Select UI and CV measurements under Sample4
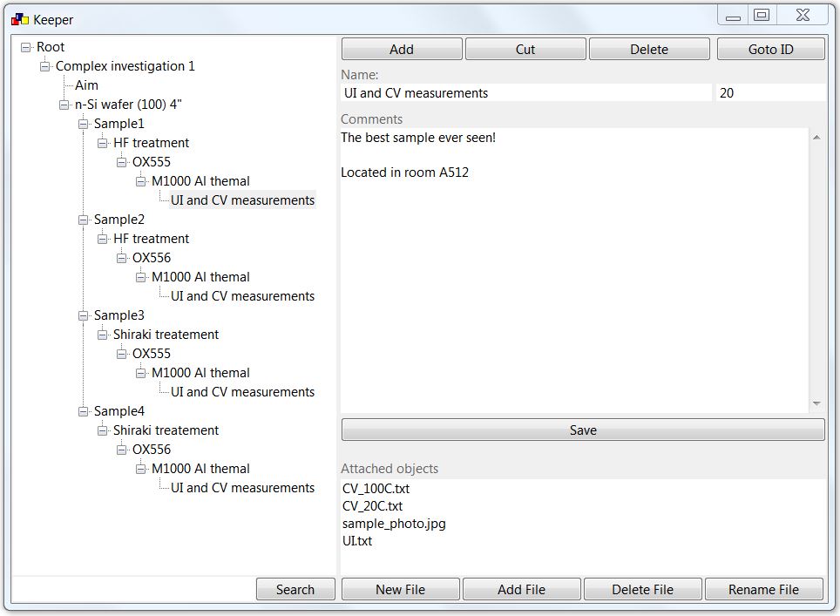This screenshot has width=840, height=616. click(x=243, y=488)
